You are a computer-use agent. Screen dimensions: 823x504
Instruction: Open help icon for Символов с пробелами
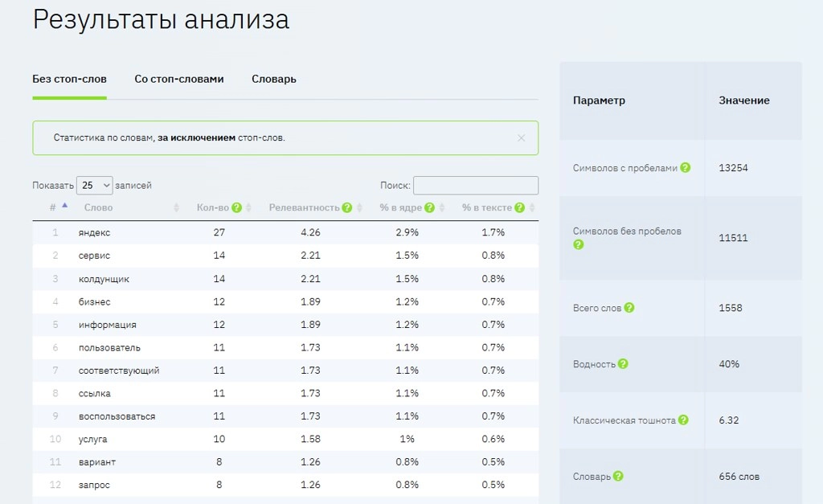coord(686,168)
